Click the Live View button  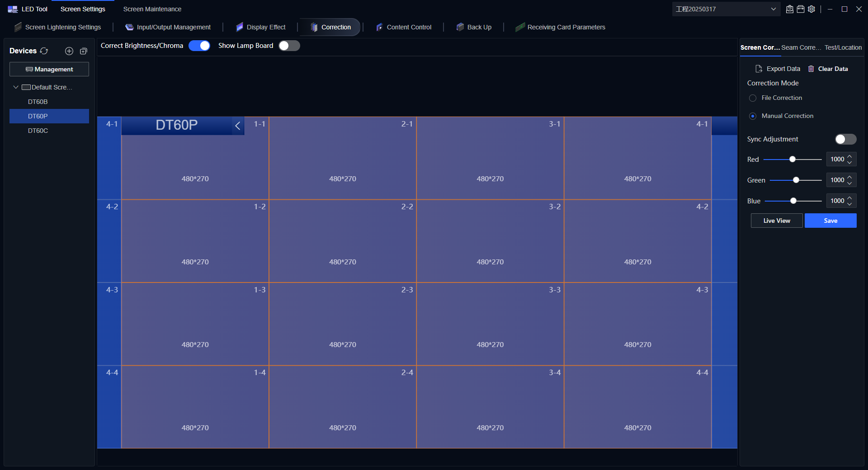(777, 221)
